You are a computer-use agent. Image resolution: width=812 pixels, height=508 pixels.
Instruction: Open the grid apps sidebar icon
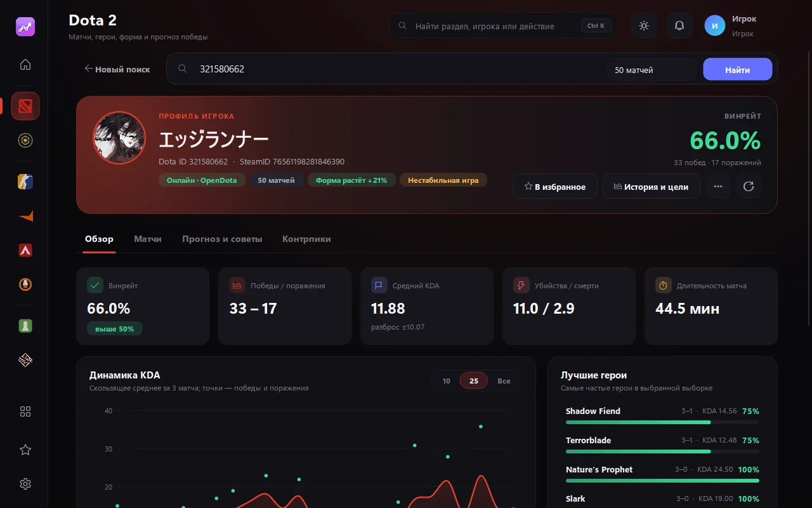coord(25,411)
